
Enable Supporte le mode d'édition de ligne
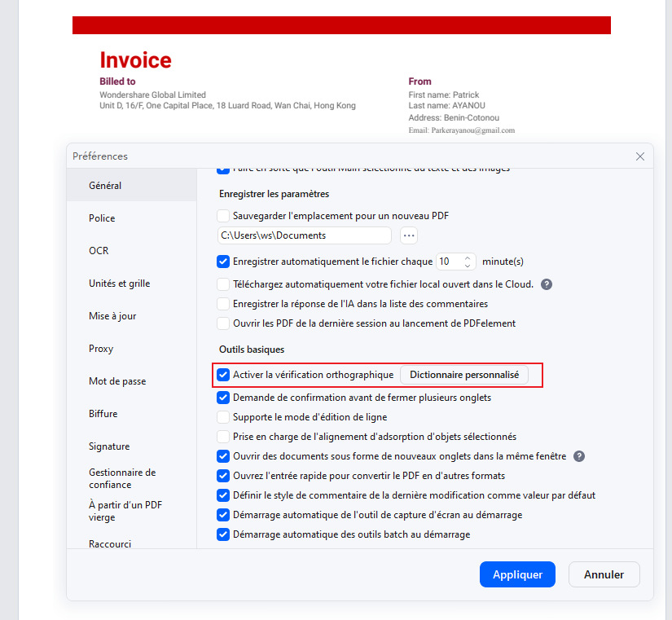pos(223,417)
